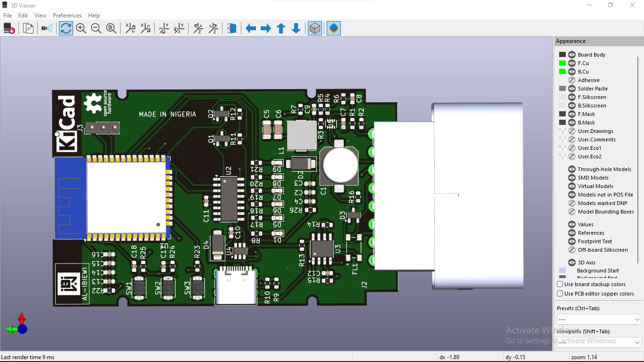Flip the board view
Viewport: 644px width, 362px height.
231,28
